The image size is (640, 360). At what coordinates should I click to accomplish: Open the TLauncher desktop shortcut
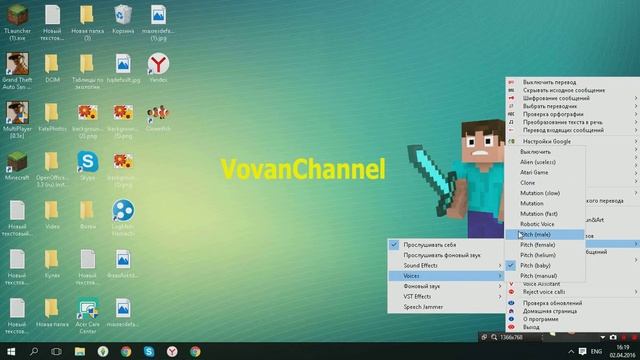17,22
